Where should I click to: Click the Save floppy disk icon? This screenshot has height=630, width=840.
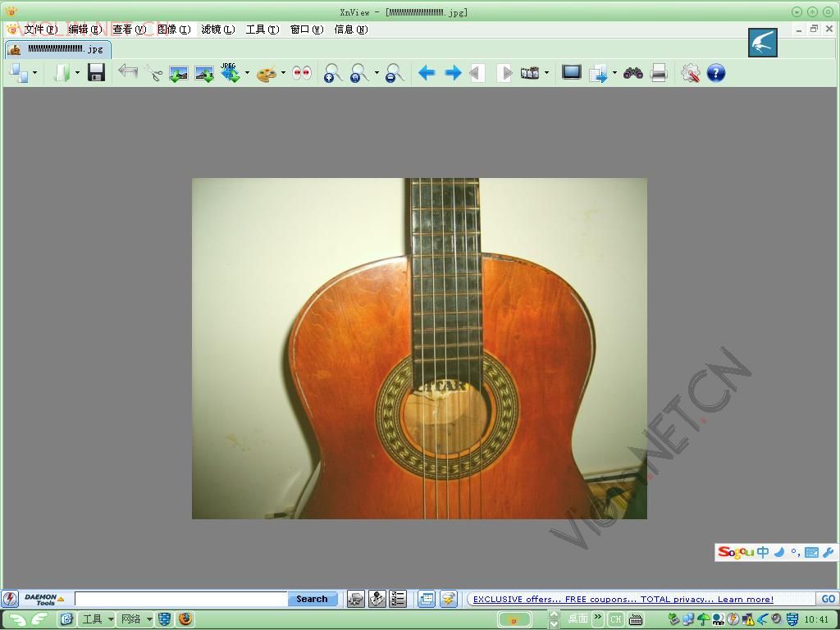pyautogui.click(x=96, y=72)
